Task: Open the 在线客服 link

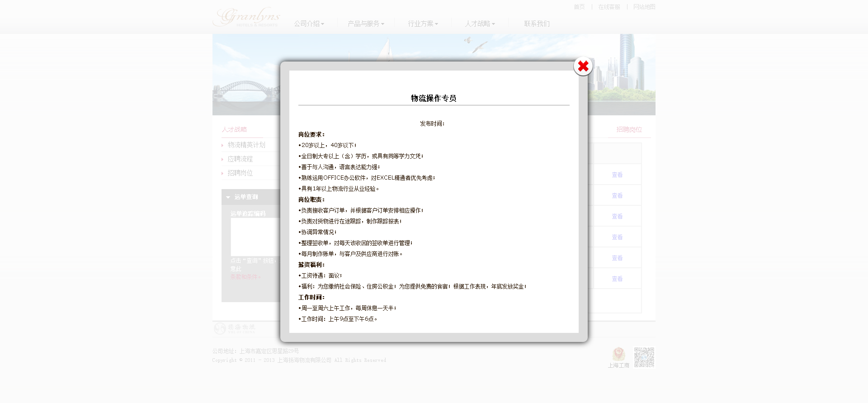Action: point(609,7)
